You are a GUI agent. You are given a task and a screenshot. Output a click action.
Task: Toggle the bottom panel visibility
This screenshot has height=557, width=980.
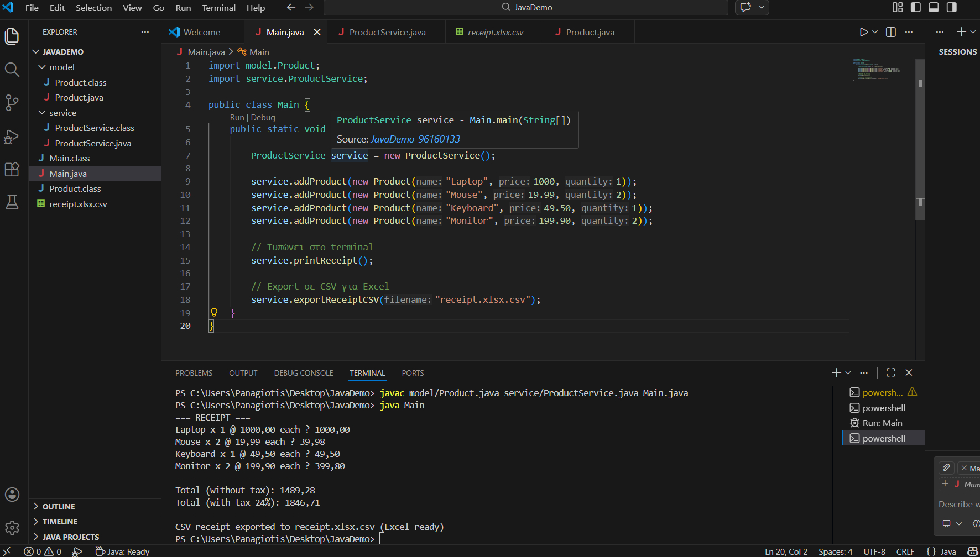(934, 7)
